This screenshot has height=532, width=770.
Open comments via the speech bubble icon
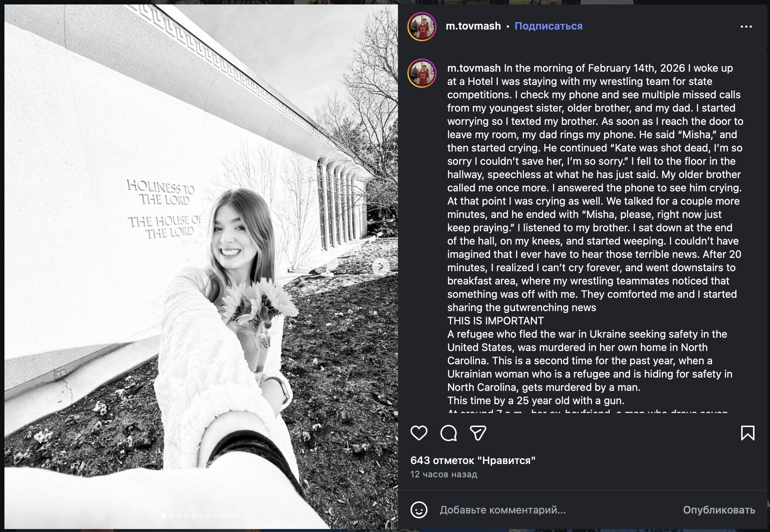tap(449, 433)
